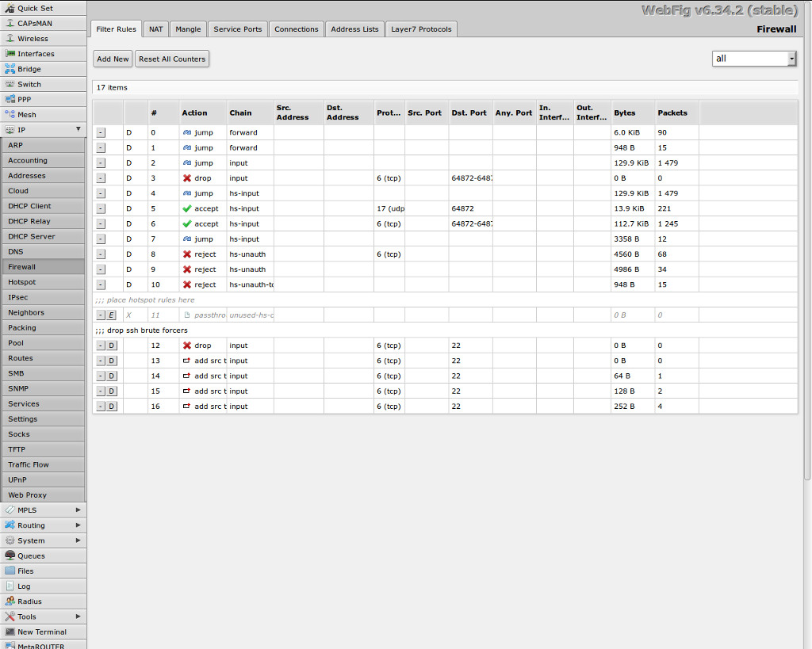The image size is (812, 649).
Task: Expand the Routing submenu arrow
Action: (78, 525)
